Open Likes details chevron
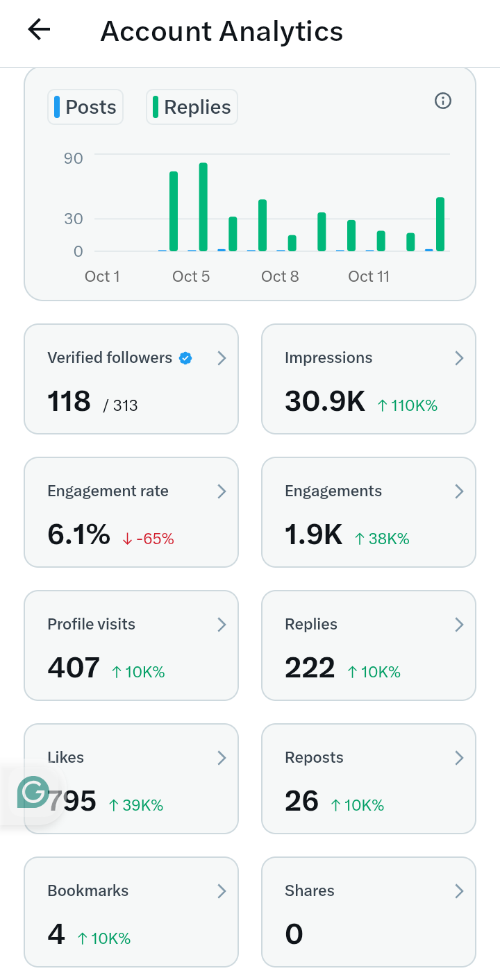The image size is (500, 980). point(222,758)
